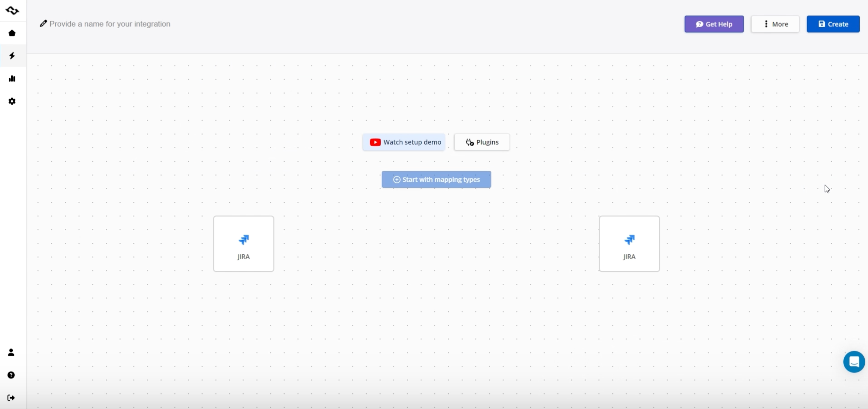The height and width of the screenshot is (409, 868).
Task: Click the app logo in the sidebar
Action: 12,10
